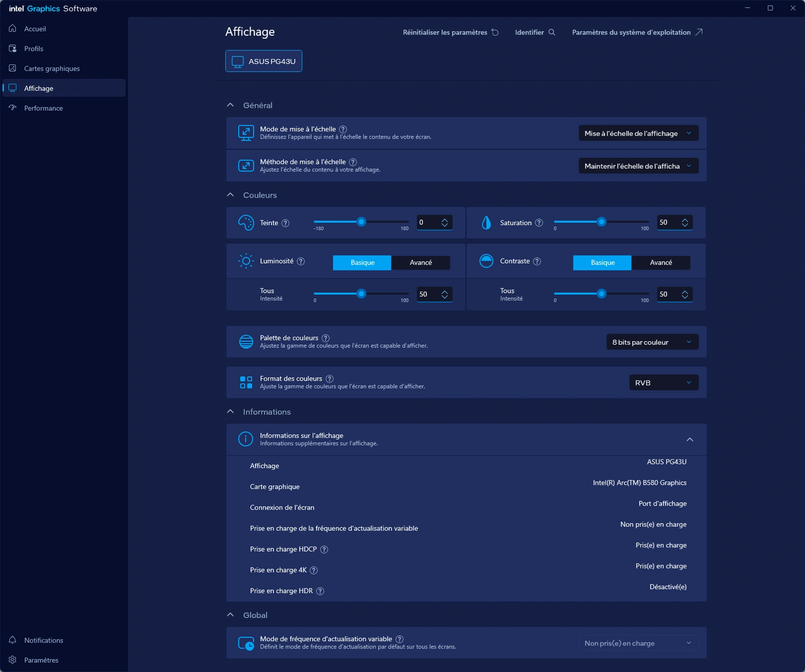Collapse the Global section
805x672 pixels.
pos(230,615)
